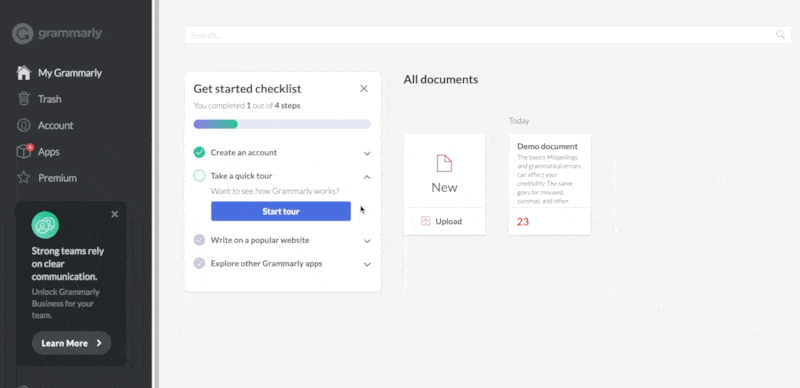Expand the Write on a popular website step
The image size is (800, 388).
click(367, 241)
